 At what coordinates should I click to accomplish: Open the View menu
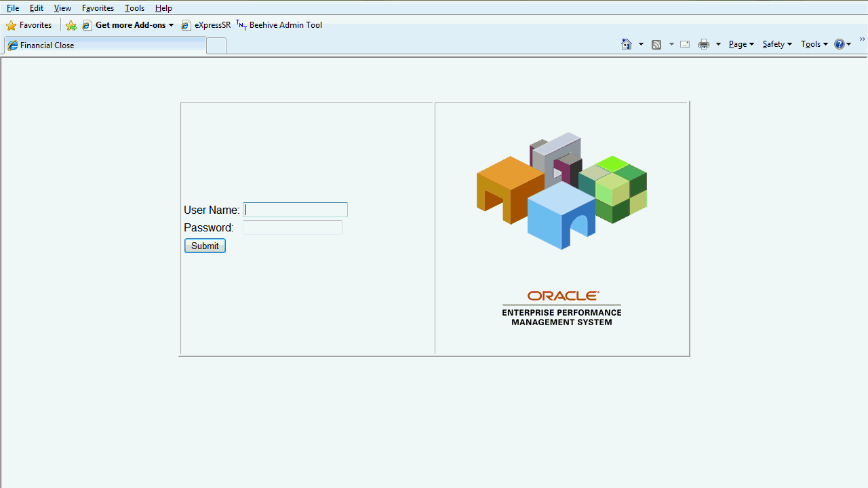[62, 8]
